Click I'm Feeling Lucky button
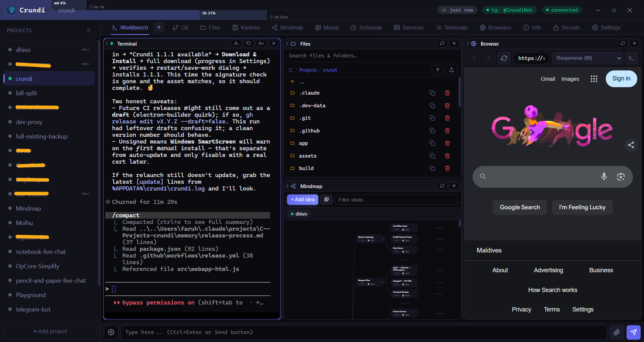This screenshot has width=644, height=342. pos(582,207)
